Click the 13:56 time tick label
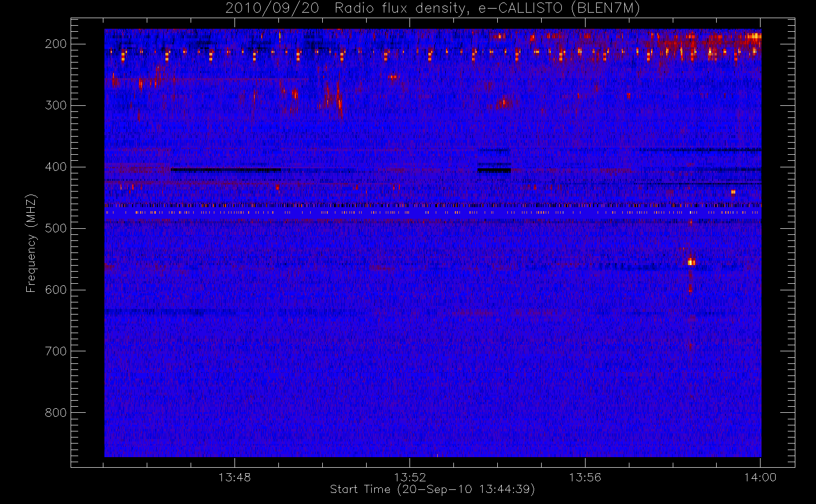Screen dimensions: 816x504 coord(585,477)
